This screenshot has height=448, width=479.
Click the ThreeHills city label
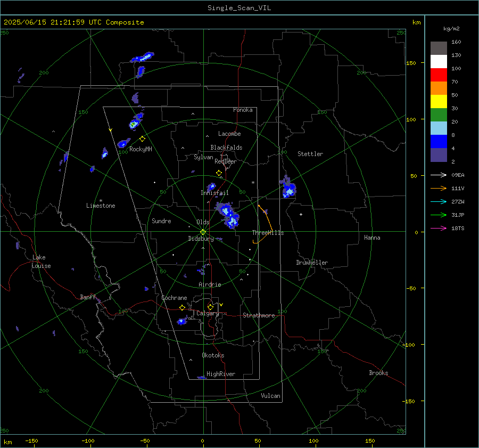pos(268,233)
